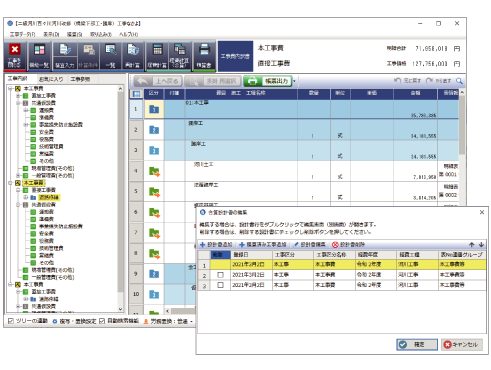Click the dark blue 工事費内訳 panel button
Image resolution: width=491 pixels, height=370 pixels.
pos(235,56)
